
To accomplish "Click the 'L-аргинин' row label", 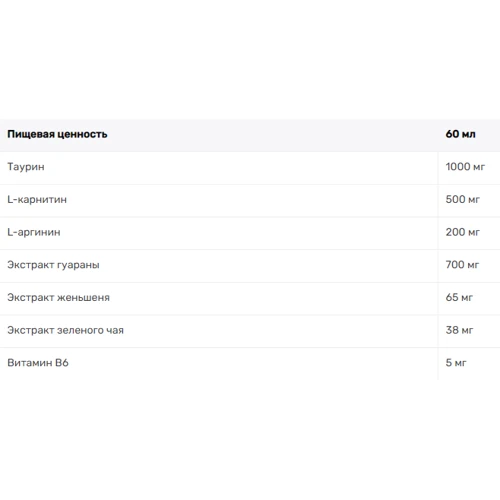I will (x=34, y=232).
